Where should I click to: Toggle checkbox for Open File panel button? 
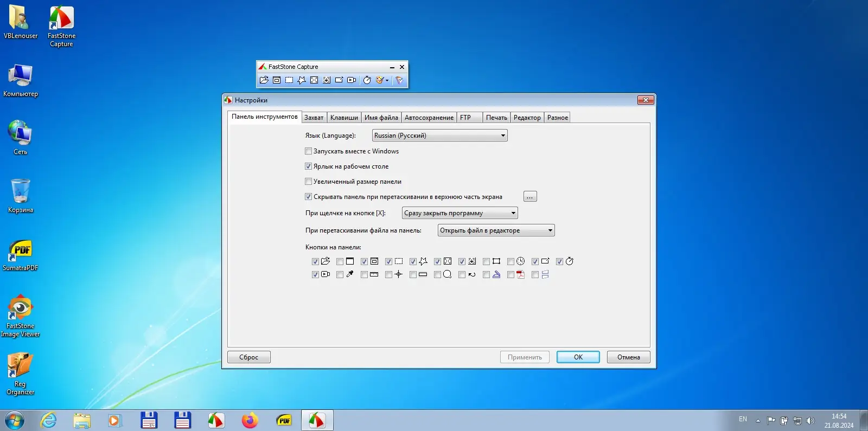coord(315,261)
